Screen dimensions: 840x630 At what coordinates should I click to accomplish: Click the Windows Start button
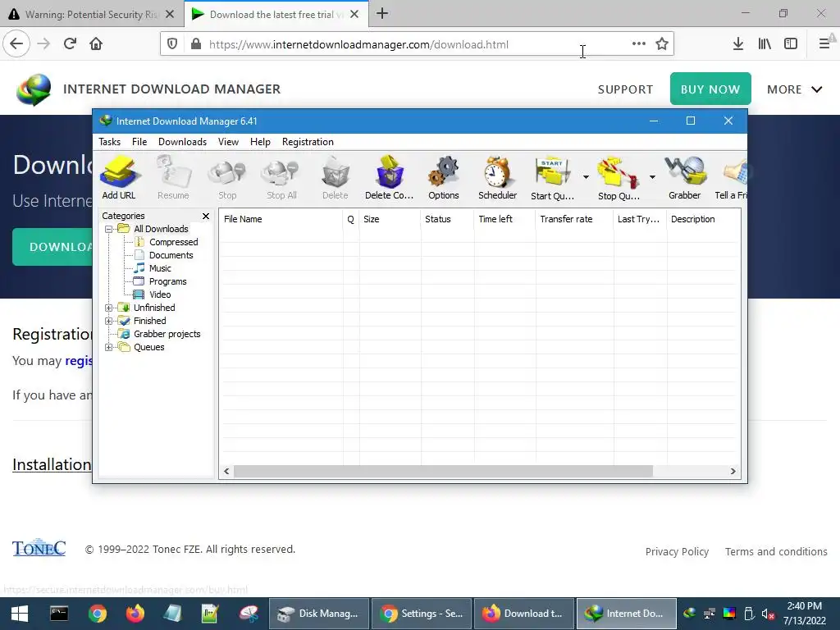pyautogui.click(x=20, y=614)
